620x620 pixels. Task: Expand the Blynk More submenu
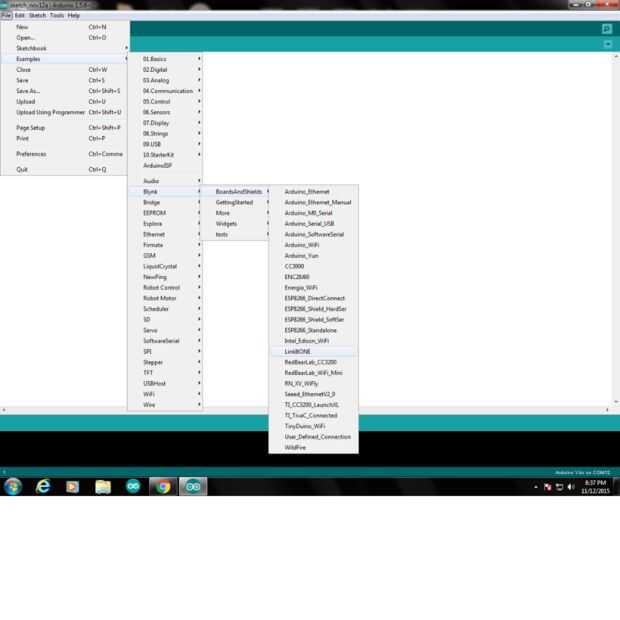click(236, 213)
